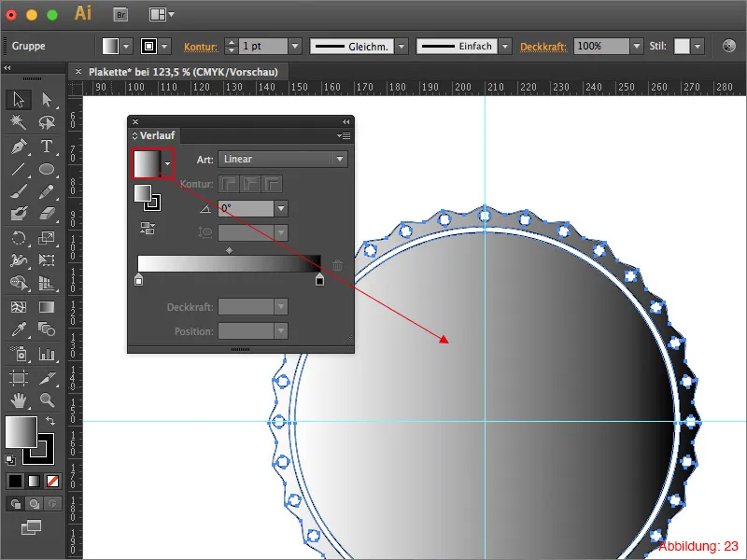Viewport: 747px width, 560px height.
Task: Select the Scale tool
Action: click(x=47, y=238)
